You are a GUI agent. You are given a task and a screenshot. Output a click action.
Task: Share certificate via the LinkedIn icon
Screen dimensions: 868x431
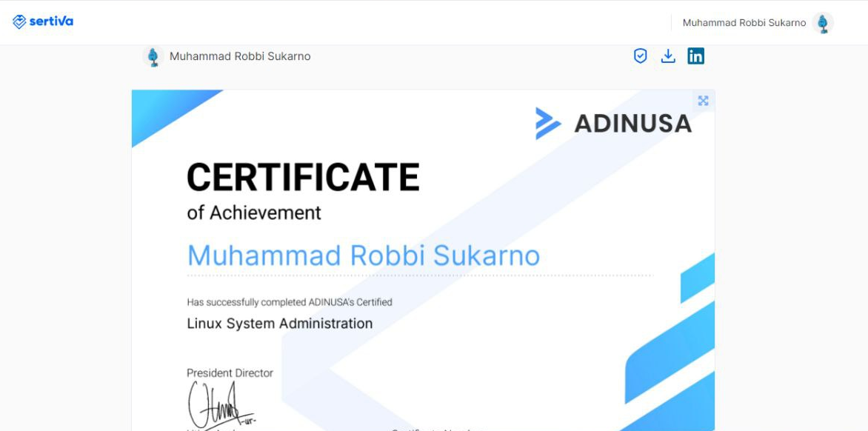[x=695, y=56]
